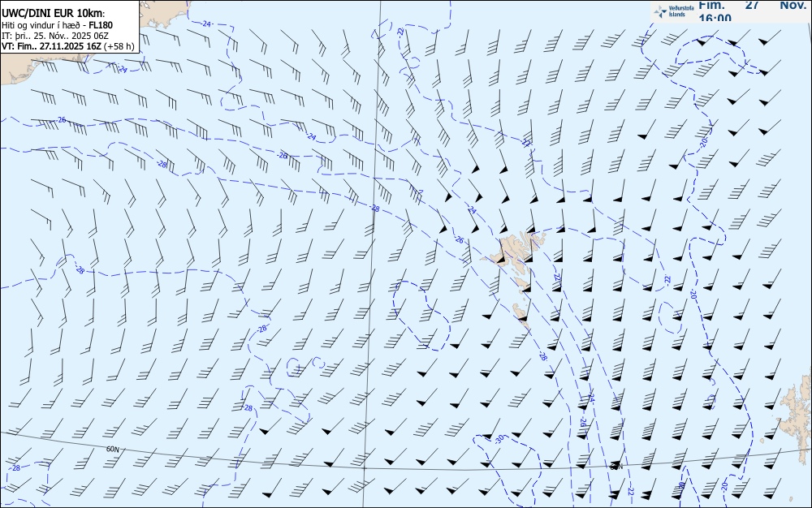Click the 'Hiti og vindur í hæð - FL180' line
812x508 pixels.
57,25
